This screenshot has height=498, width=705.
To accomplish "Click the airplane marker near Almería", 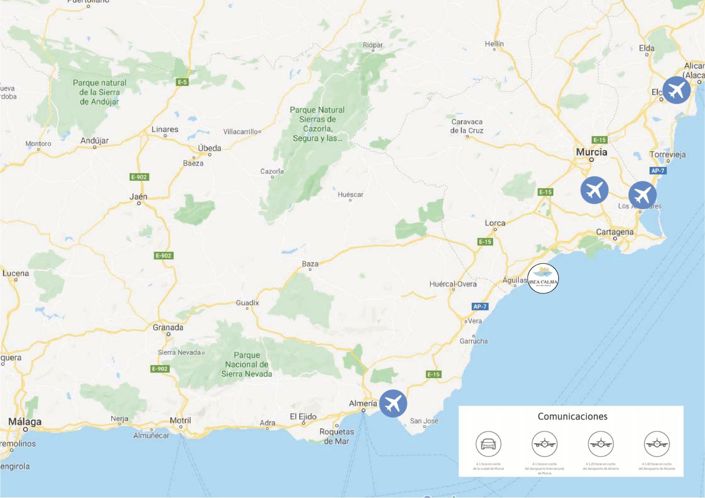I will coord(393,403).
